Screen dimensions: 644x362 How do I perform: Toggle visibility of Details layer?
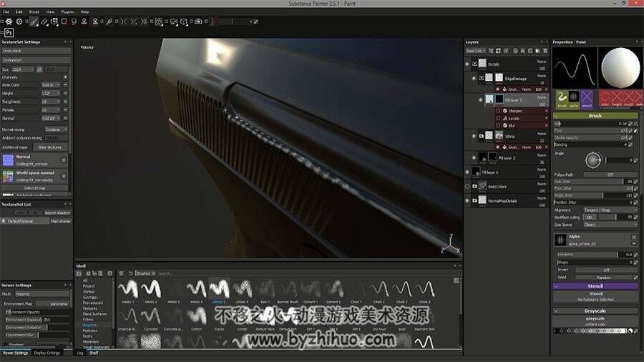(x=467, y=64)
